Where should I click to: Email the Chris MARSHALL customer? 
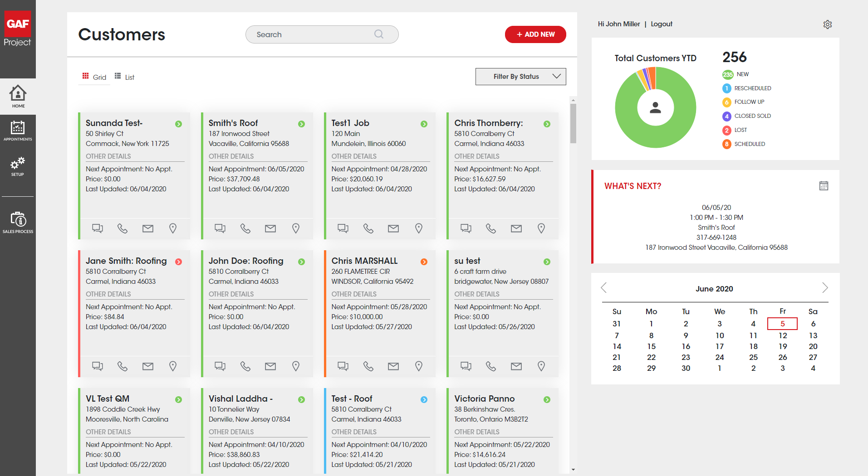click(393, 366)
